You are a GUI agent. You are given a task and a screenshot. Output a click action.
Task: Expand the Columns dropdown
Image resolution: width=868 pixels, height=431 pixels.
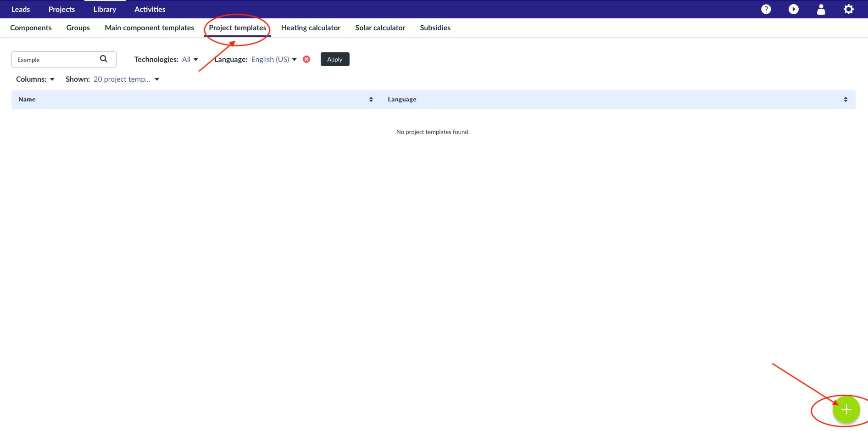coord(35,79)
